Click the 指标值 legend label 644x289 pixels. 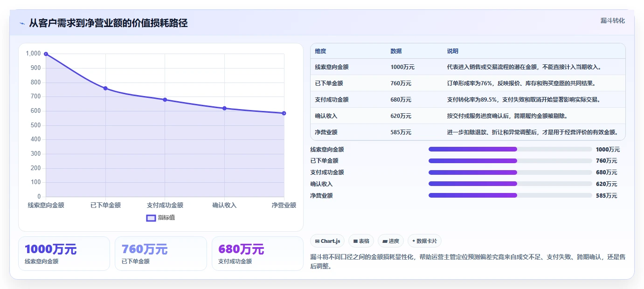click(x=166, y=218)
